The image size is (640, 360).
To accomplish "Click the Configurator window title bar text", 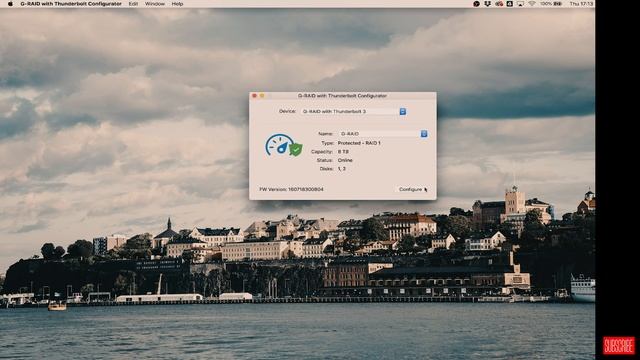I will [342, 96].
